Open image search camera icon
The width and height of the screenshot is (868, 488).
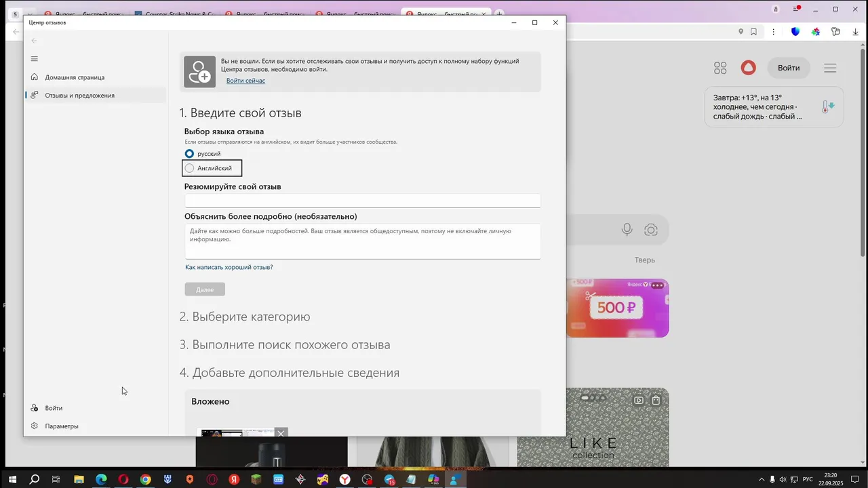[x=651, y=230]
